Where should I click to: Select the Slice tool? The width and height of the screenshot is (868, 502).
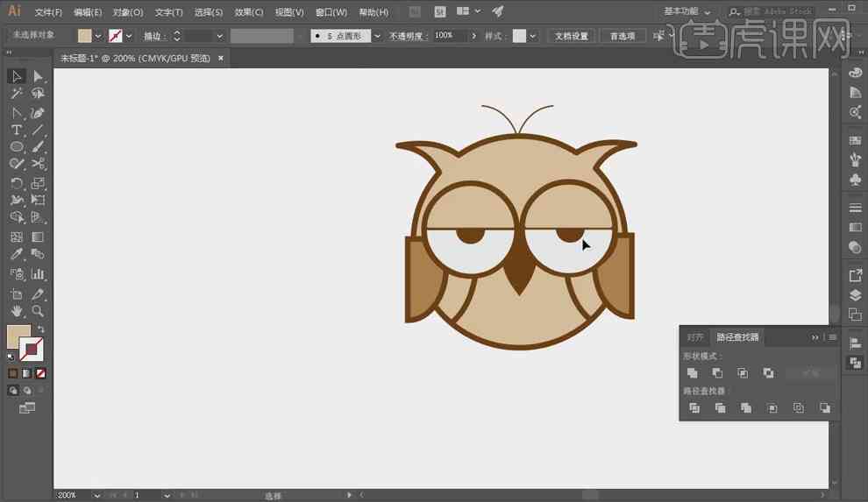coord(38,294)
